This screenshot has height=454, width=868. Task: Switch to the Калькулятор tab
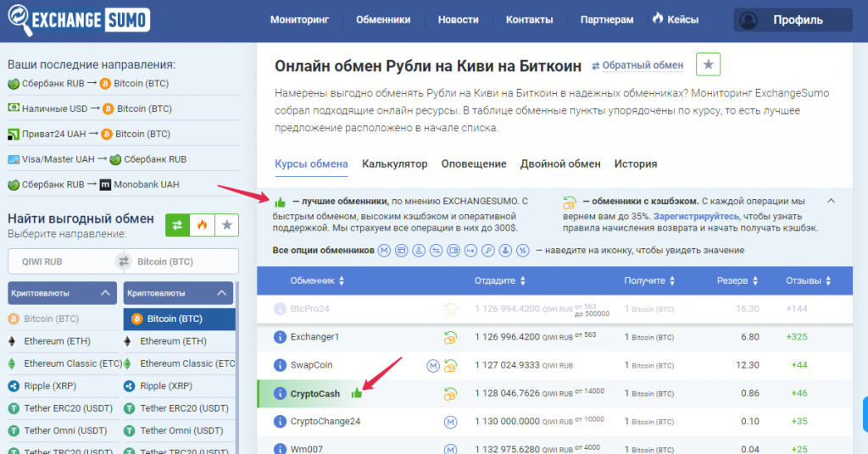[x=395, y=164]
